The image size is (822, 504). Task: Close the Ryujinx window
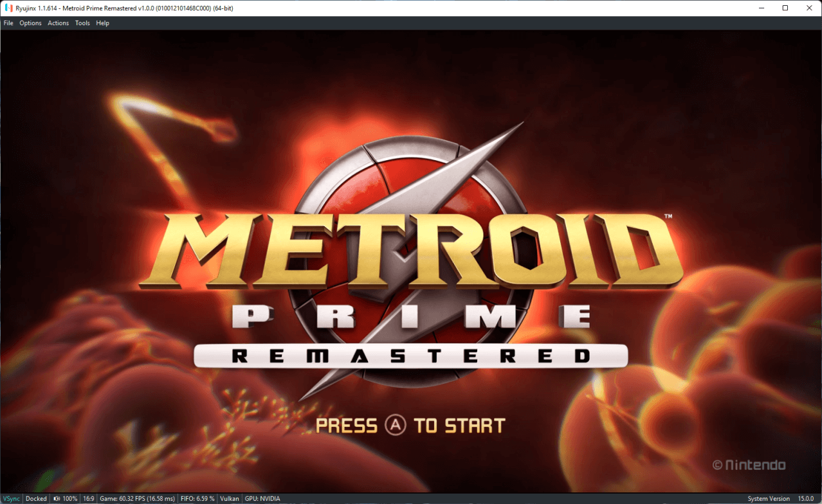pos(808,8)
